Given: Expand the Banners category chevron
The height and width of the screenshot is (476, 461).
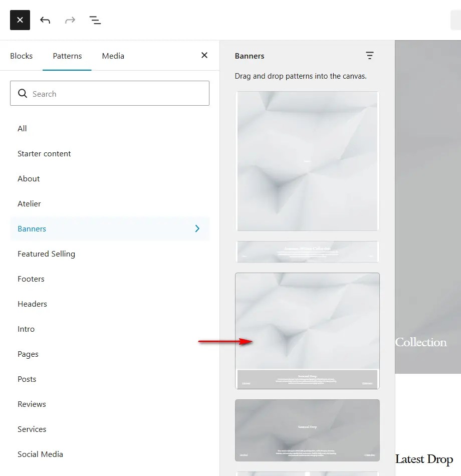Looking at the screenshot, I should pos(197,228).
